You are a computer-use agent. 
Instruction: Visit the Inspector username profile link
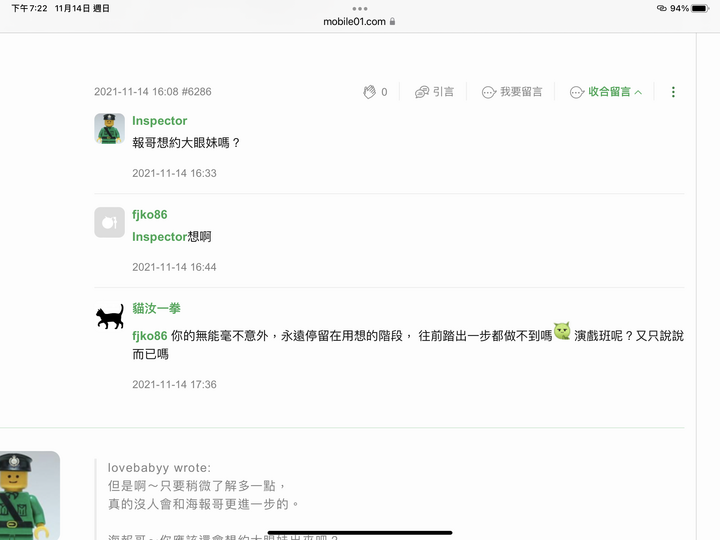(x=159, y=121)
